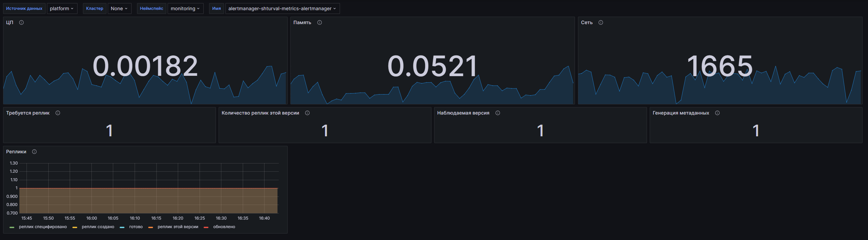Toggle 'реплик специфицировано' legend series

pos(43,227)
